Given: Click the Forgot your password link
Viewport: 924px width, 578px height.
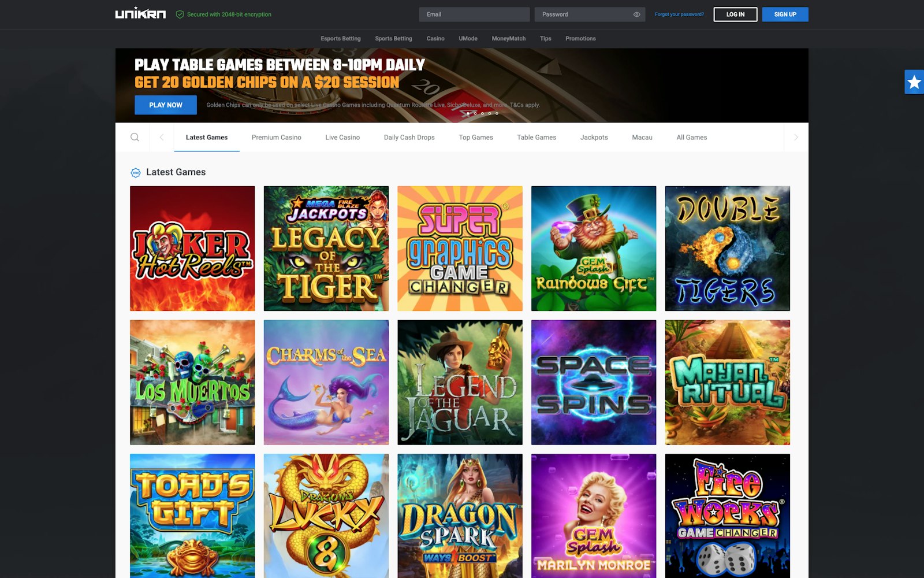Looking at the screenshot, I should (679, 14).
